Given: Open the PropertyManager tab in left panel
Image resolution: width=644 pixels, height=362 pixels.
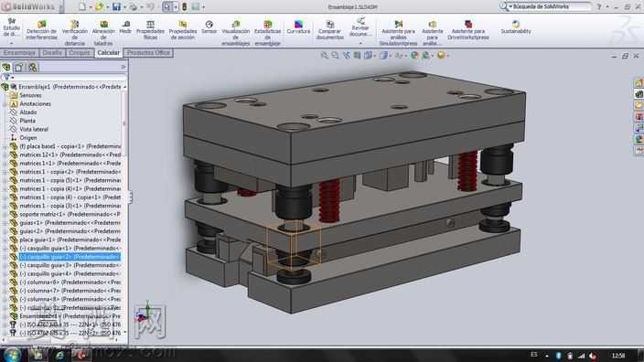Looking at the screenshot, I should (19, 67).
